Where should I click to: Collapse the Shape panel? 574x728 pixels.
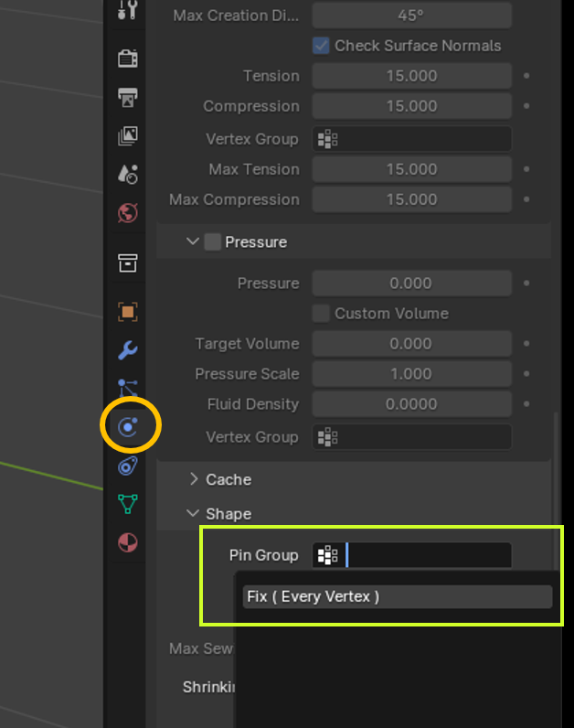[193, 513]
